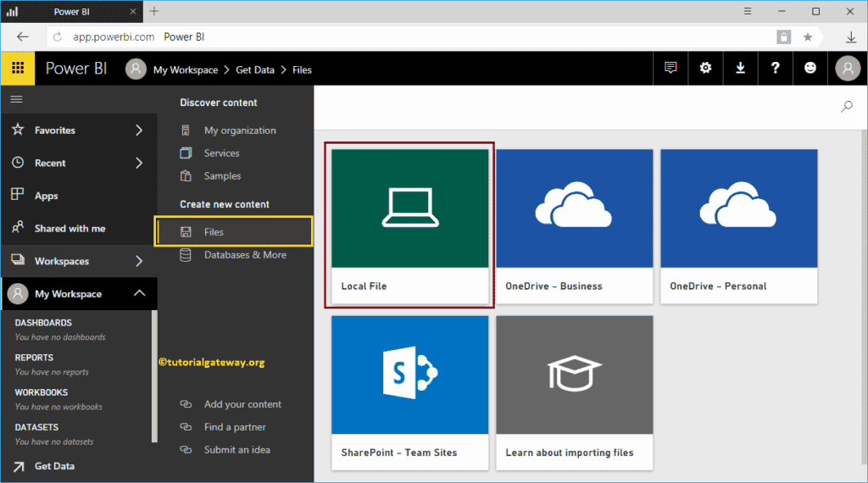Viewport: 868px width, 483px height.
Task: Open a new browser tab
Action: 154,11
